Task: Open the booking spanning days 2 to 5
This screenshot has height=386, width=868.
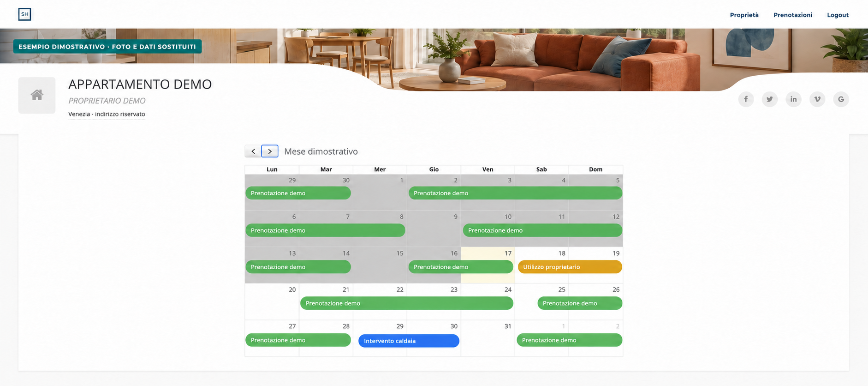Action: [x=515, y=193]
